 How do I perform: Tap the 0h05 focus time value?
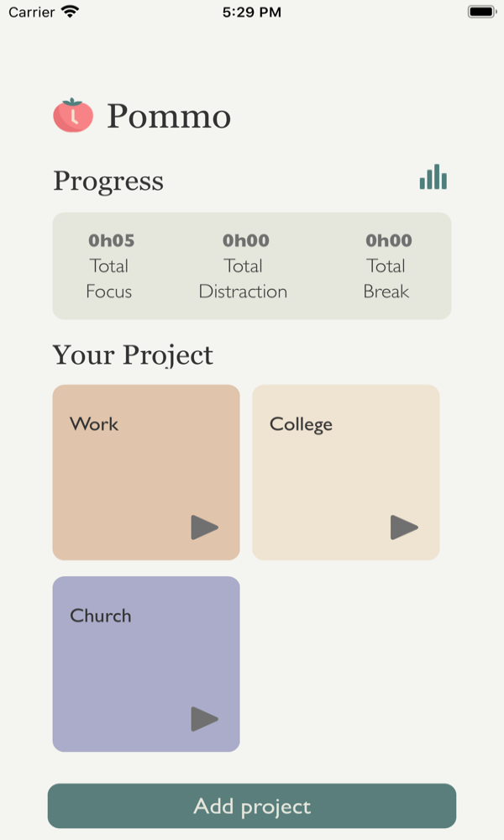pyautogui.click(x=112, y=240)
